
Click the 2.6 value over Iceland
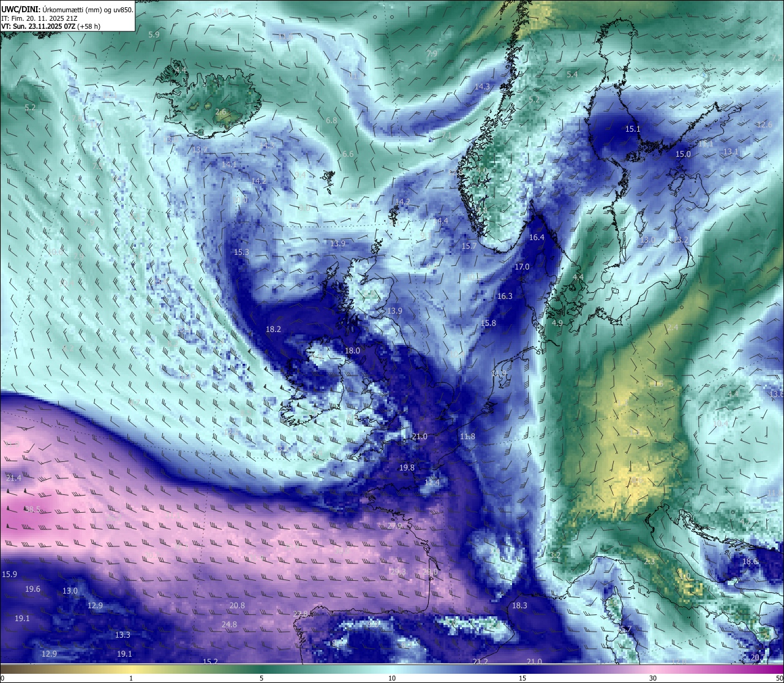(221, 112)
